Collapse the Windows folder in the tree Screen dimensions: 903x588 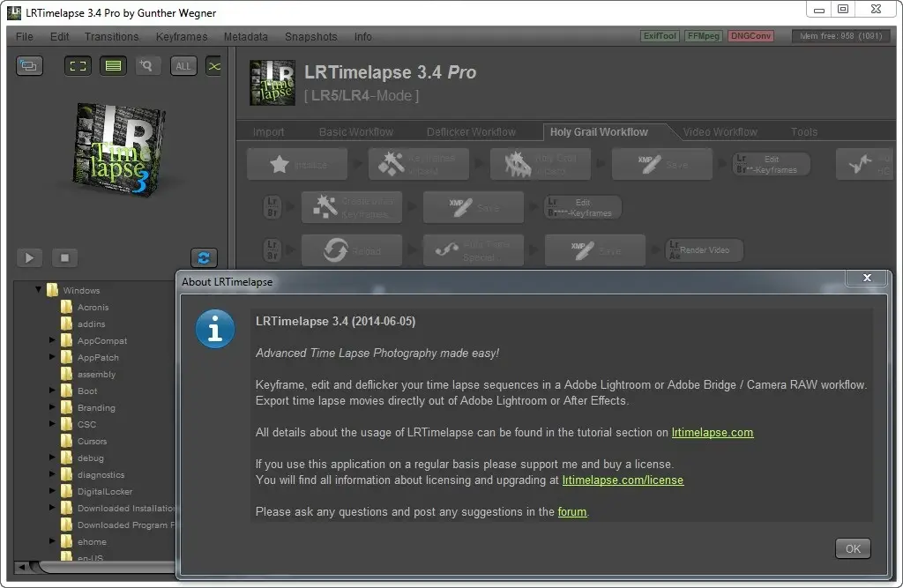pyautogui.click(x=38, y=290)
